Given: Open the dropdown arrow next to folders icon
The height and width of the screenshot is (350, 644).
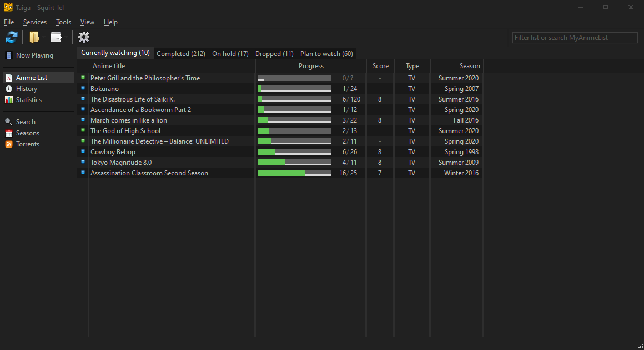Looking at the screenshot, I should coord(43,37).
